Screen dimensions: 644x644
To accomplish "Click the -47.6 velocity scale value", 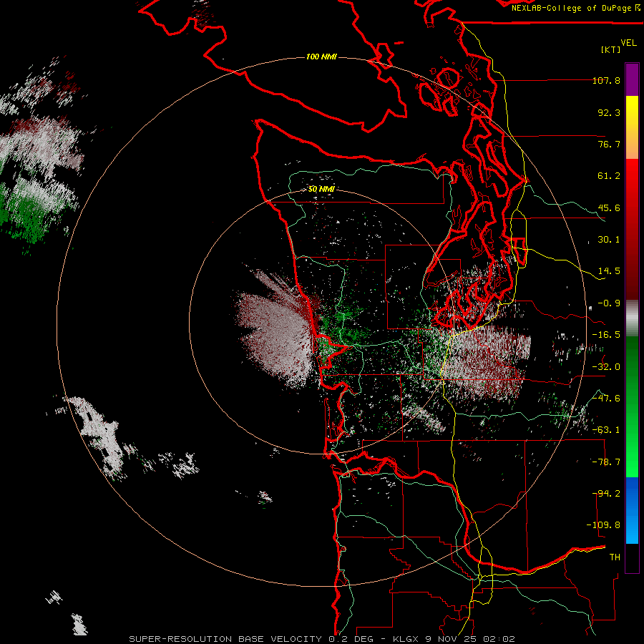I will coord(606,399).
